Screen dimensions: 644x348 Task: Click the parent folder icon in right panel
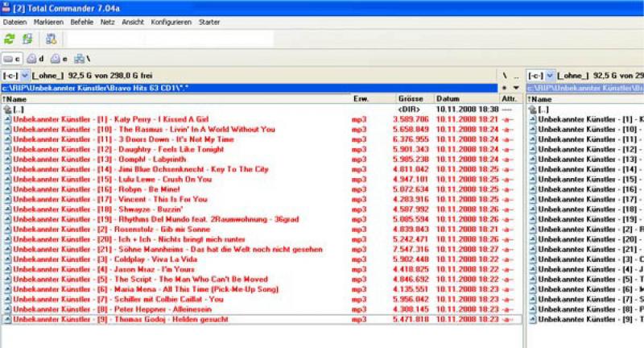click(533, 110)
